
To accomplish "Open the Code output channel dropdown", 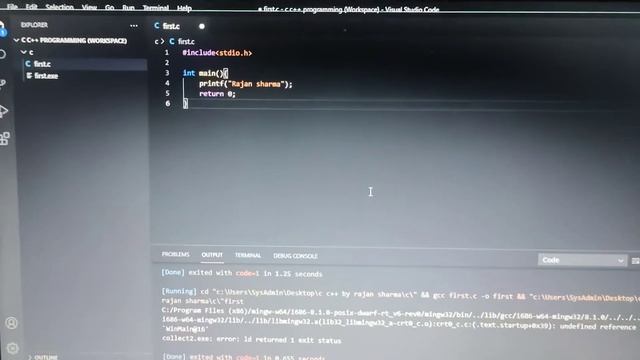I will pyautogui.click(x=582, y=260).
